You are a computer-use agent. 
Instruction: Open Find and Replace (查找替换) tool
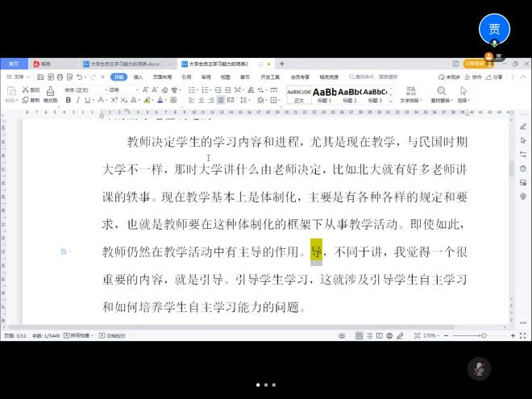[441, 95]
